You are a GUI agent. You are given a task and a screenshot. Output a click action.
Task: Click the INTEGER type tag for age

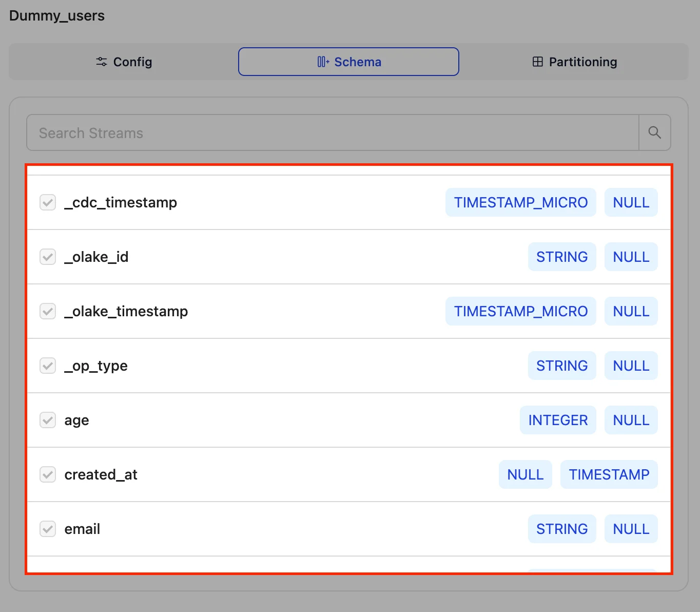[x=558, y=420]
